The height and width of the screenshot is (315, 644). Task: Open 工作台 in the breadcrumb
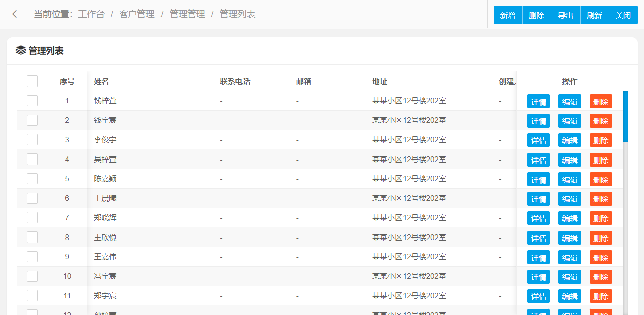coord(91,14)
